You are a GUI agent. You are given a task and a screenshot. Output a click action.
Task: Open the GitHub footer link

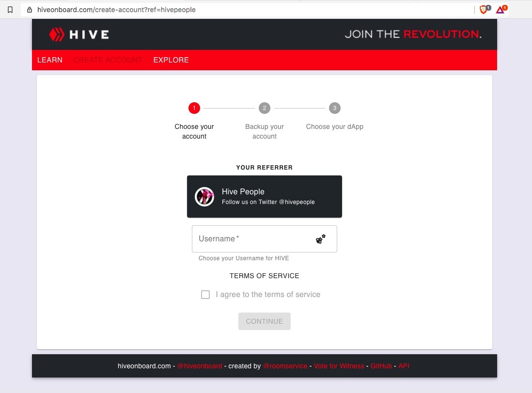381,366
